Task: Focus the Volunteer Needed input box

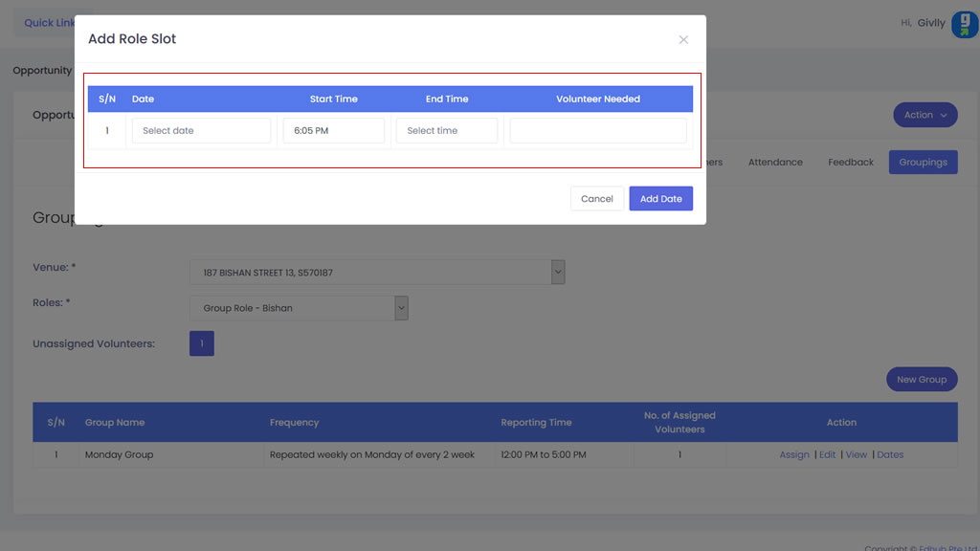Action: point(598,131)
